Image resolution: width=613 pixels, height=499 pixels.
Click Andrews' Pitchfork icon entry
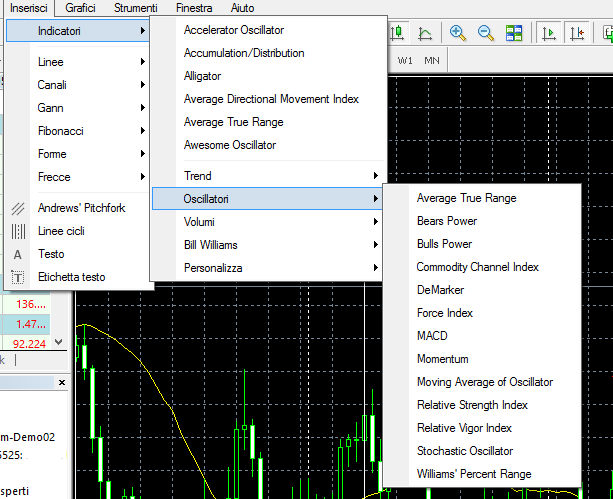coord(18,208)
